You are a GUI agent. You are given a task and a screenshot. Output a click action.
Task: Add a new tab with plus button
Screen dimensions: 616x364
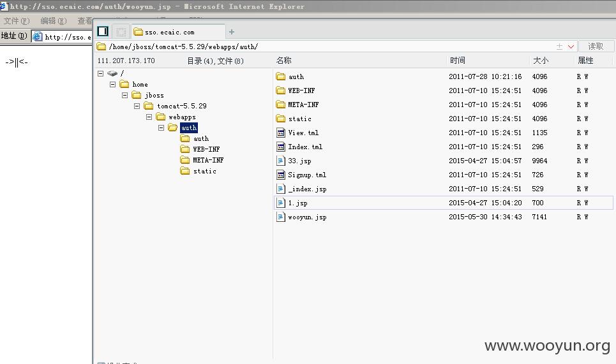tap(232, 32)
